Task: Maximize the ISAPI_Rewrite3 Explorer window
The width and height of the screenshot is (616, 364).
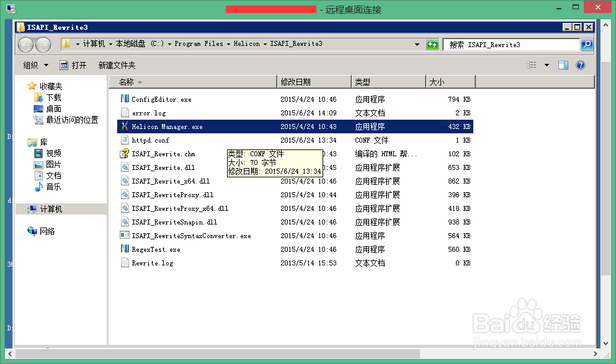Action: pos(577,27)
